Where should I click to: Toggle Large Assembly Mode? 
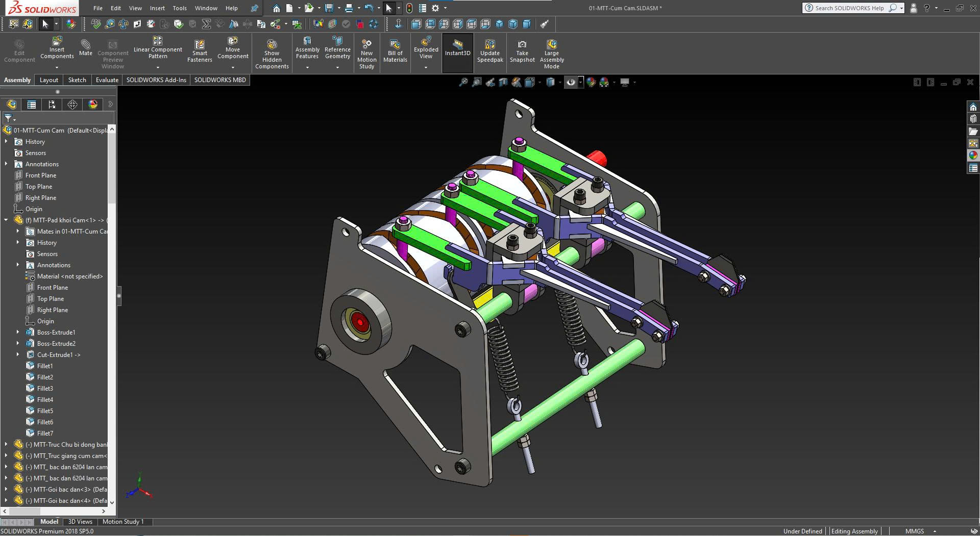pyautogui.click(x=552, y=54)
